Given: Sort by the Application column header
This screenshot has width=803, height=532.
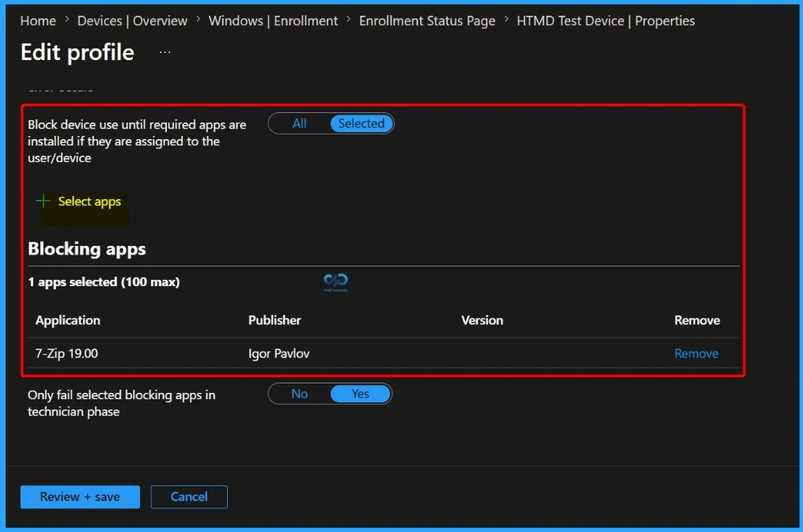Looking at the screenshot, I should click(x=67, y=320).
